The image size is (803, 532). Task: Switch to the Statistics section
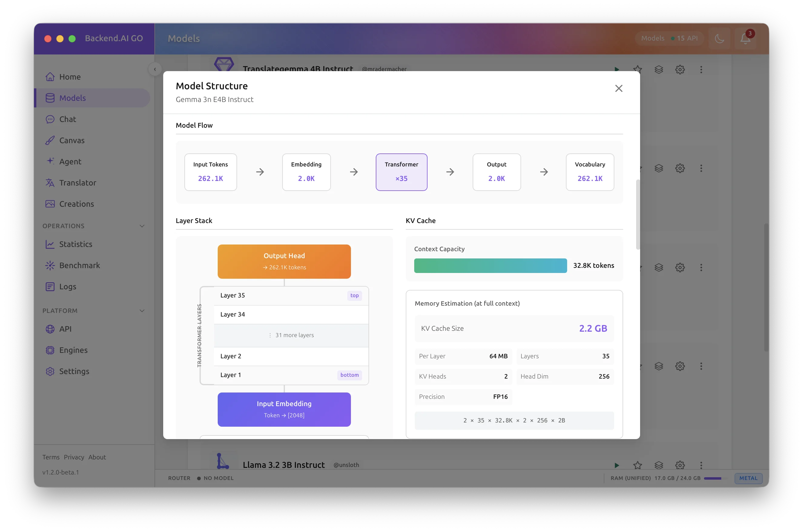[76, 244]
